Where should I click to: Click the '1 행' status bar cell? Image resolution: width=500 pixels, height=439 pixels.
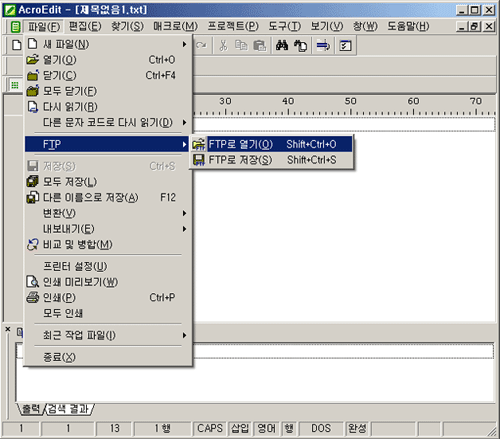tap(163, 428)
